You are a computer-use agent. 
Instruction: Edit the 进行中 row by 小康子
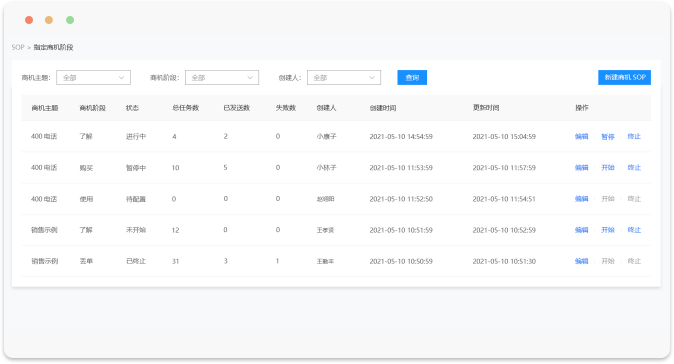pyautogui.click(x=581, y=137)
